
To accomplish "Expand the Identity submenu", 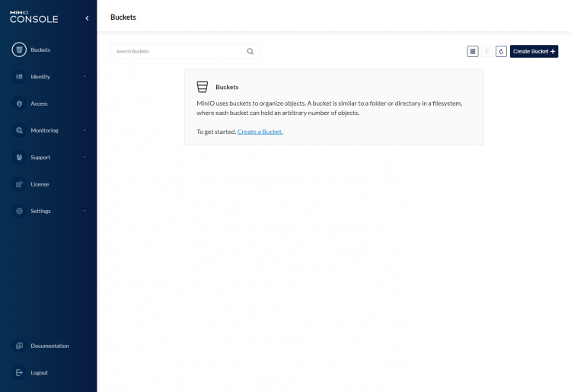I will click(84, 77).
